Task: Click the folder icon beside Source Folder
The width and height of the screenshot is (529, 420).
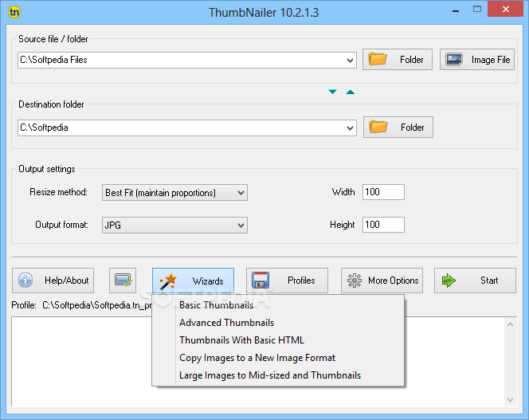Action: pyautogui.click(x=377, y=59)
